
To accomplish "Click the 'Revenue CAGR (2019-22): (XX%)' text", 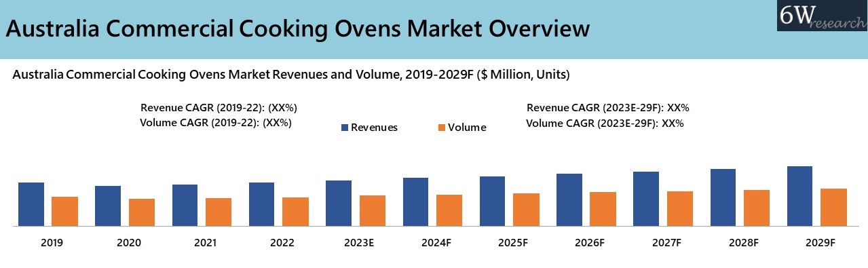I will [x=219, y=108].
